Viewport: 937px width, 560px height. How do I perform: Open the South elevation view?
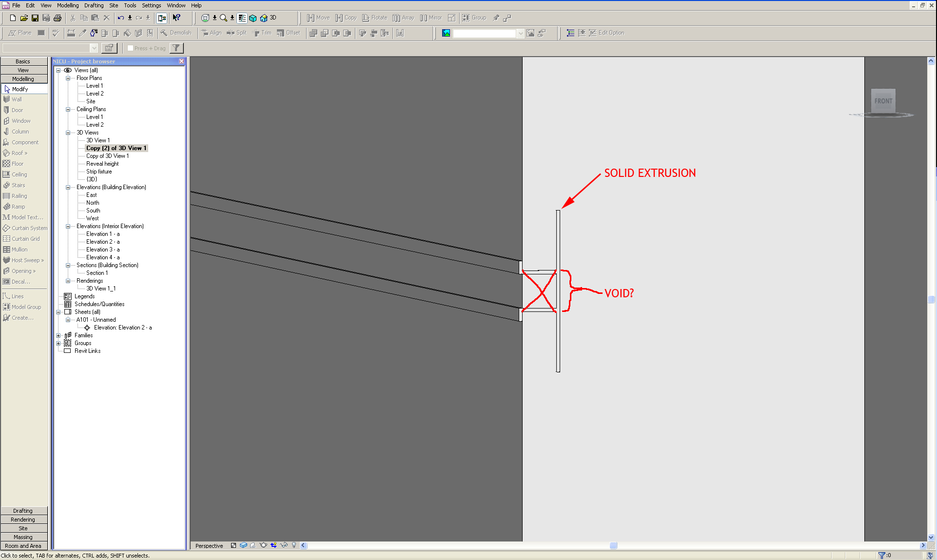pyautogui.click(x=93, y=211)
